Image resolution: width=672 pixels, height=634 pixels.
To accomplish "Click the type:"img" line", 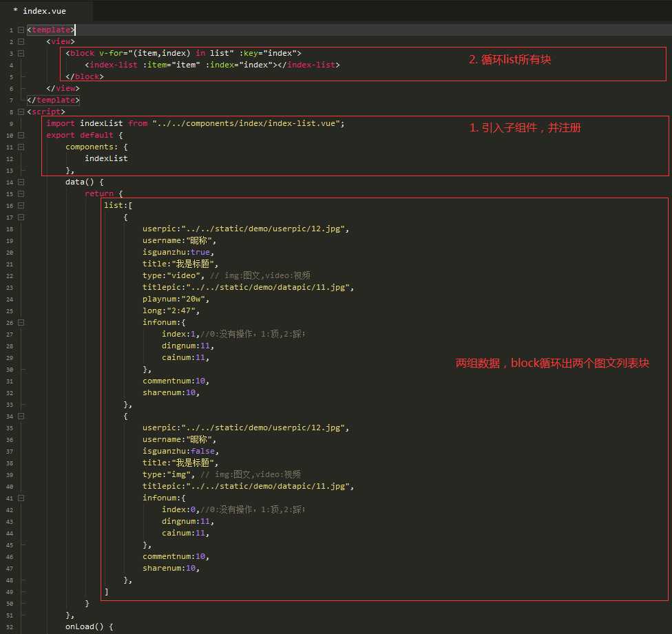I will 169,475.
